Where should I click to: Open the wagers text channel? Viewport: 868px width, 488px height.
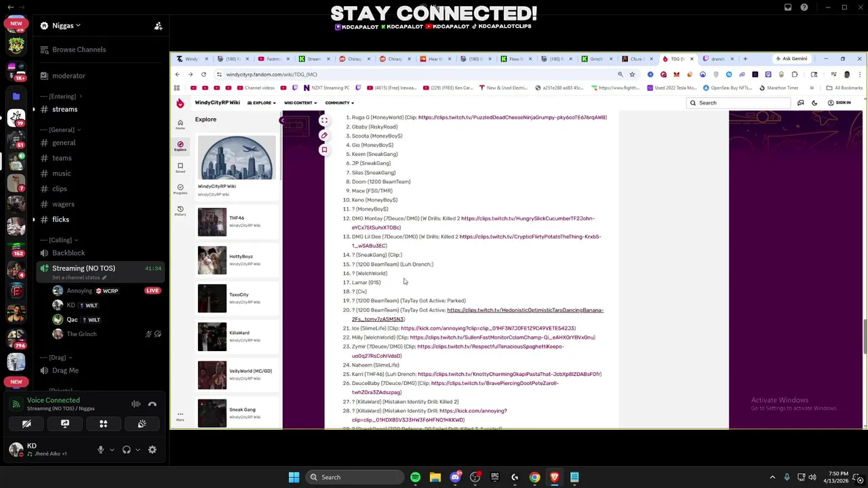pyautogui.click(x=63, y=204)
